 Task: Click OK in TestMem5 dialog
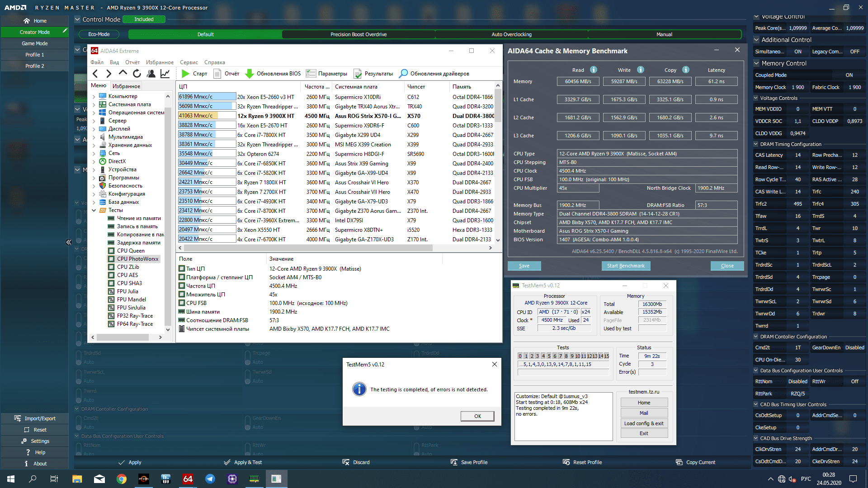[477, 416]
